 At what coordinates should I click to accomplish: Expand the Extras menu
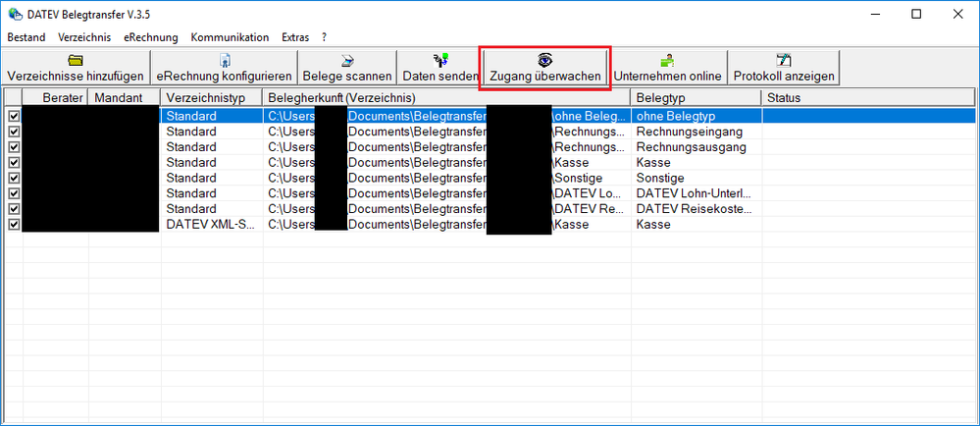point(295,37)
